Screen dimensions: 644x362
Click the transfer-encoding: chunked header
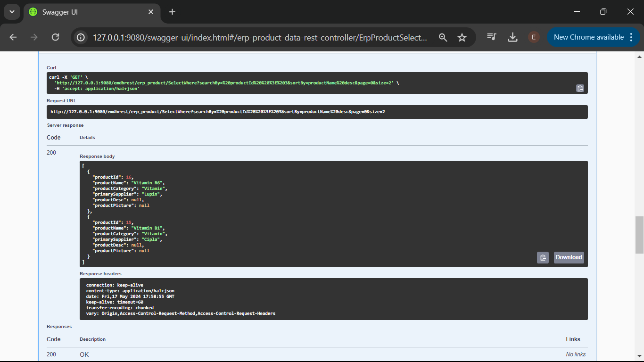[x=120, y=308]
